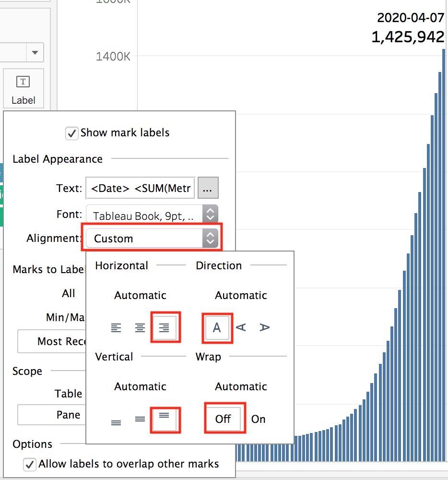Select center horizontal alignment icon
Screen dimensions: 448x480
click(x=140, y=328)
